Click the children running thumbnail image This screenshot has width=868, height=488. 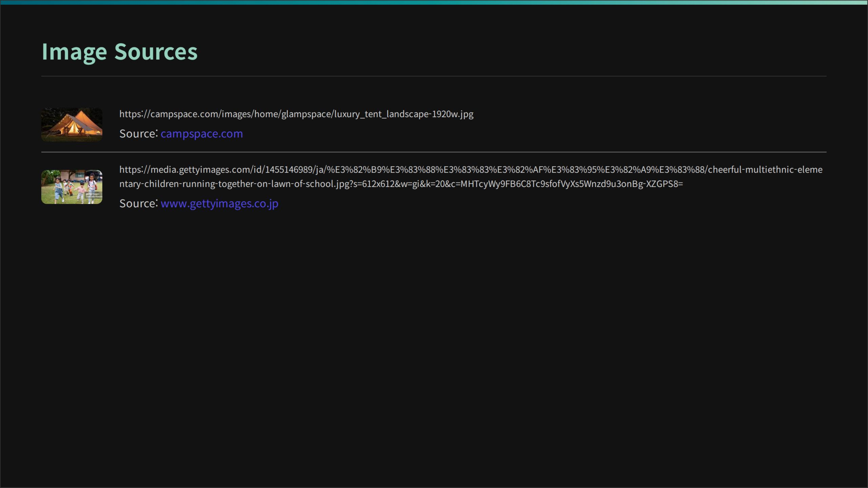[x=71, y=187]
